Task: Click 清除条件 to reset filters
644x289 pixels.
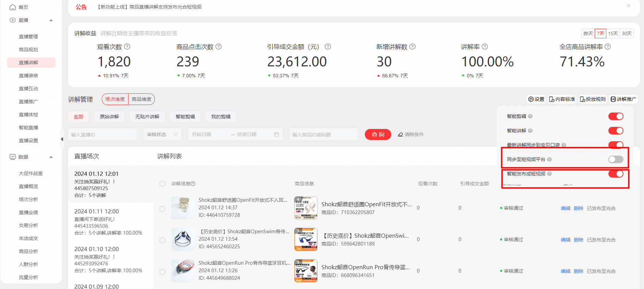Action: [x=411, y=134]
